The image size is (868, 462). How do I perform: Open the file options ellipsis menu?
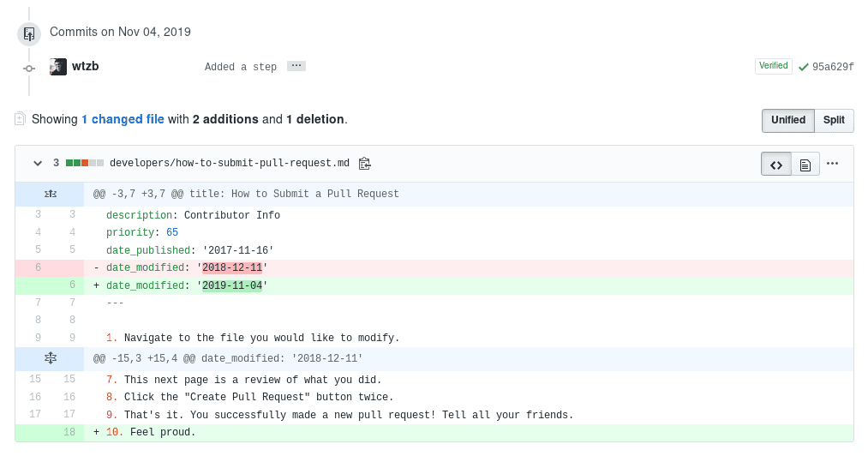coord(832,164)
